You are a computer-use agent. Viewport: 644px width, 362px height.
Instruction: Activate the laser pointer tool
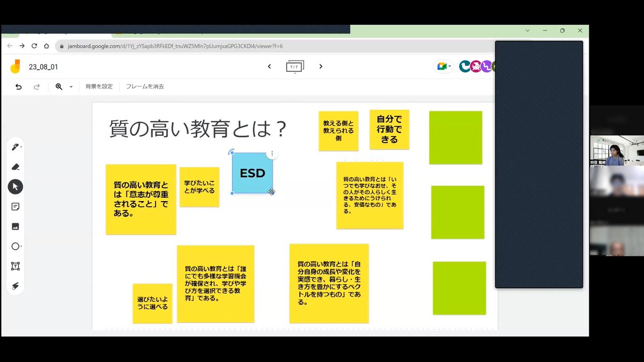[16, 285]
